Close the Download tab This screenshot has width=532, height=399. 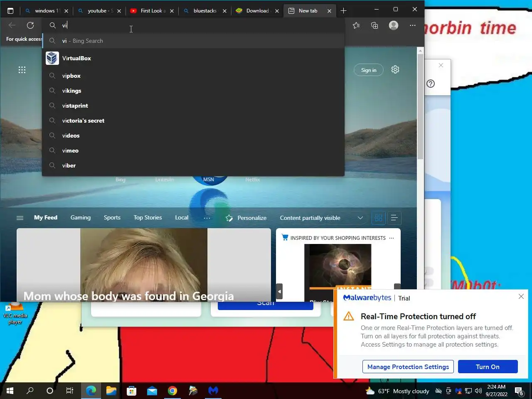pyautogui.click(x=277, y=11)
